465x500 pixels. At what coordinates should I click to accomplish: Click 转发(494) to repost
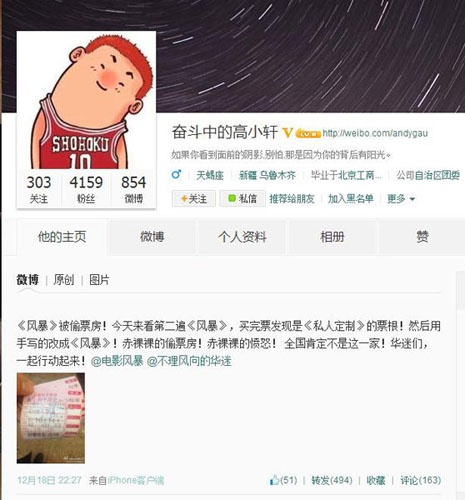click(x=332, y=480)
